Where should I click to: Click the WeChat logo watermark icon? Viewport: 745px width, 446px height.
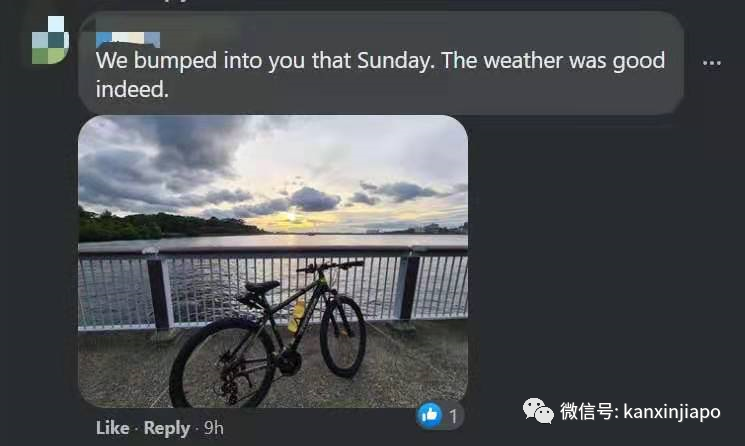point(538,411)
